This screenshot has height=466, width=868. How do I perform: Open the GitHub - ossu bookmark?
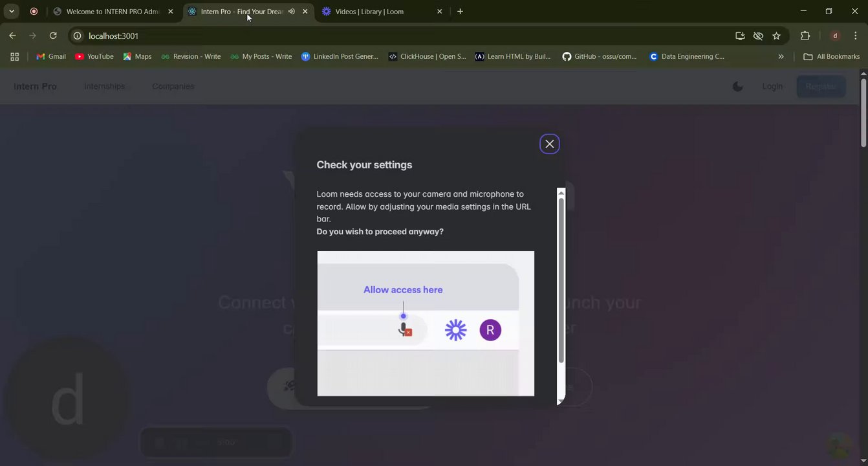click(600, 56)
